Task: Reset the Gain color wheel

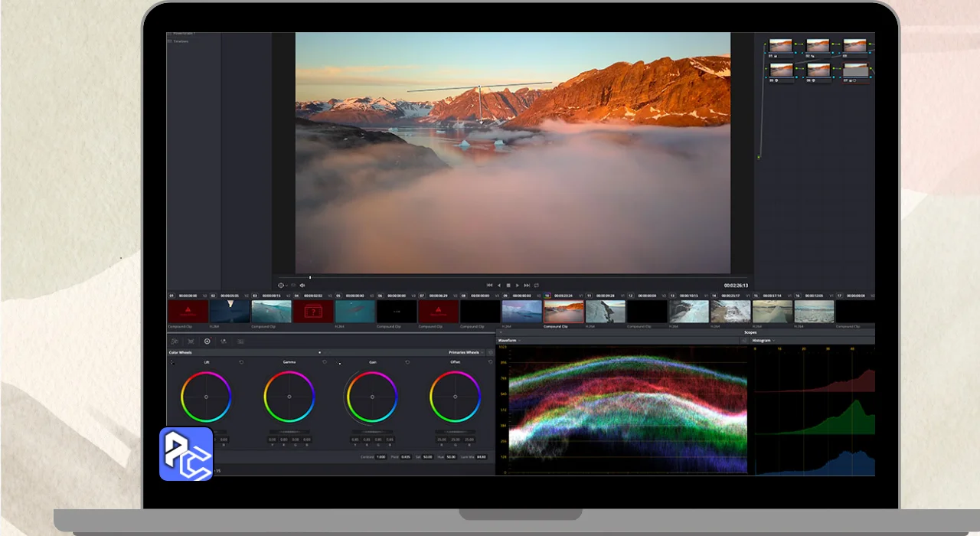Action: coord(407,362)
